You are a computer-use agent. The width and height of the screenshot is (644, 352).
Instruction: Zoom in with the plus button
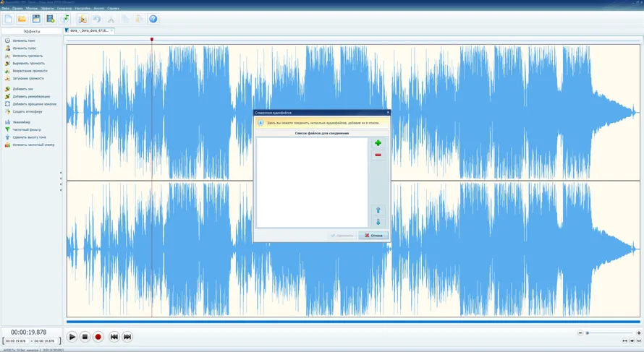pos(639,332)
